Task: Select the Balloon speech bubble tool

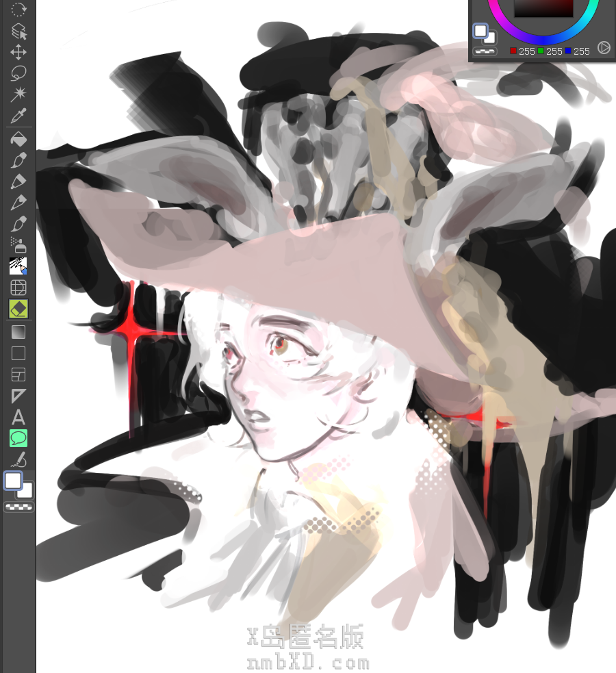Action: (x=18, y=437)
